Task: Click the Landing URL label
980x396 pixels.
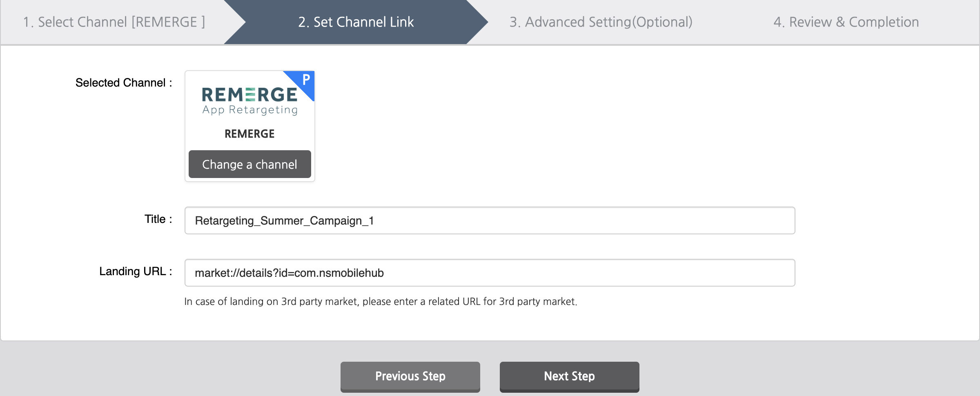Action: click(x=135, y=271)
